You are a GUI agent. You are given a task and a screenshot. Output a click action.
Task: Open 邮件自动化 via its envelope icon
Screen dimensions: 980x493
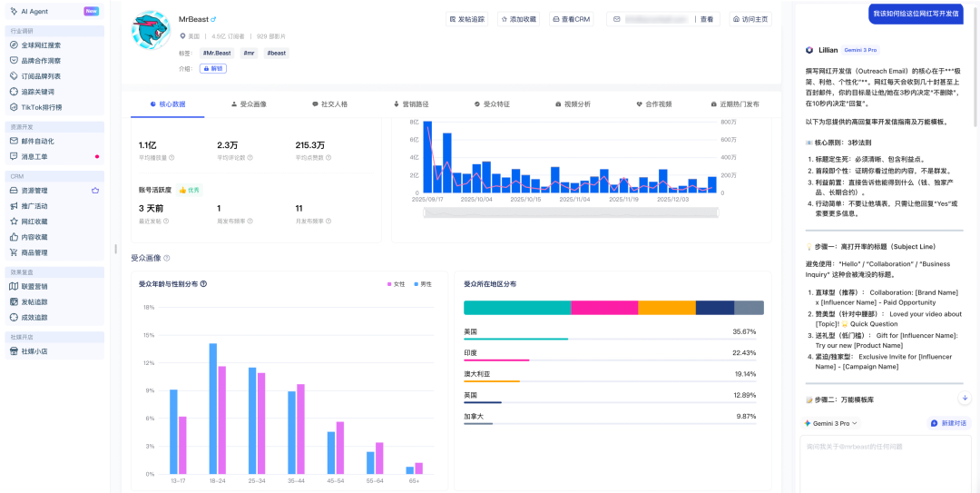click(14, 141)
